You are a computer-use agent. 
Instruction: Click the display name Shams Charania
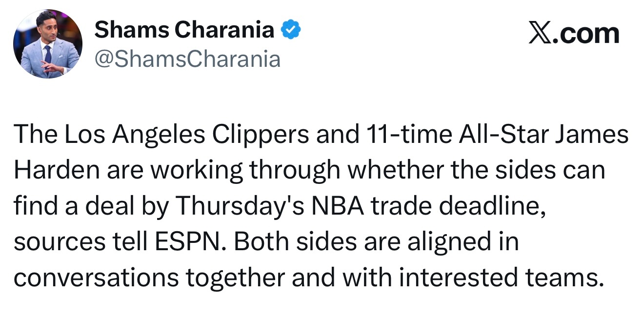[184, 30]
